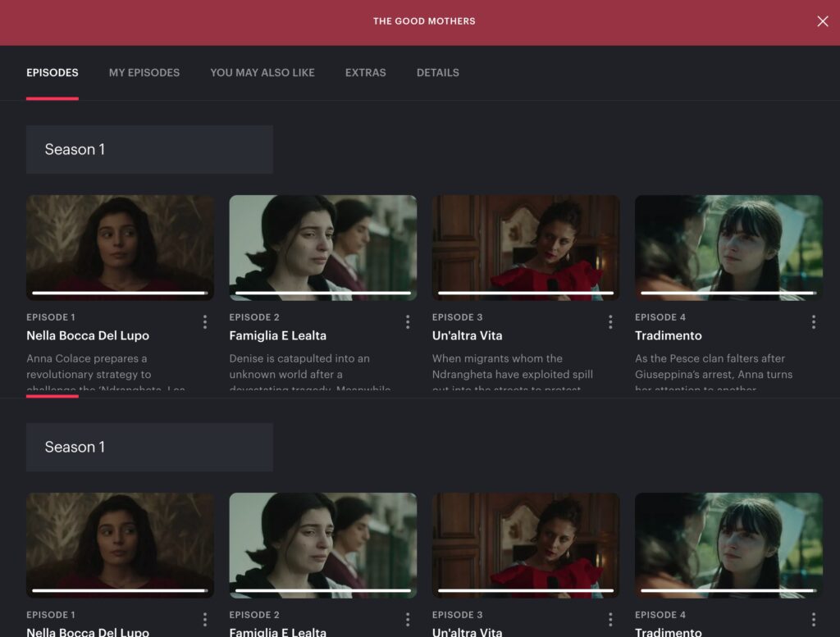Open Episode 2 options menu in bottom season row

(x=408, y=619)
